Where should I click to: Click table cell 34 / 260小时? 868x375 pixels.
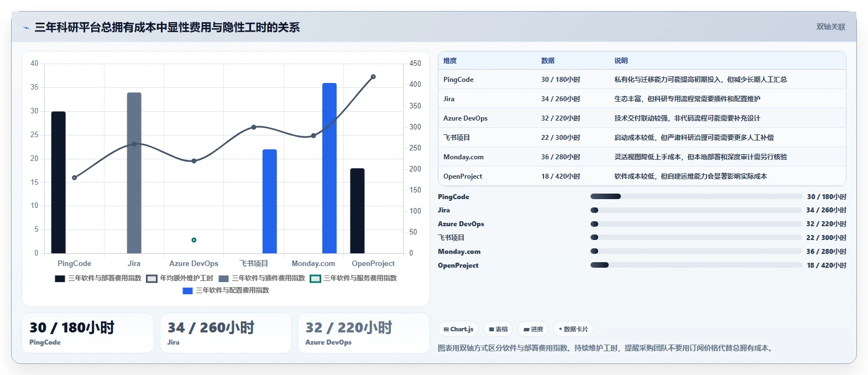pos(561,99)
